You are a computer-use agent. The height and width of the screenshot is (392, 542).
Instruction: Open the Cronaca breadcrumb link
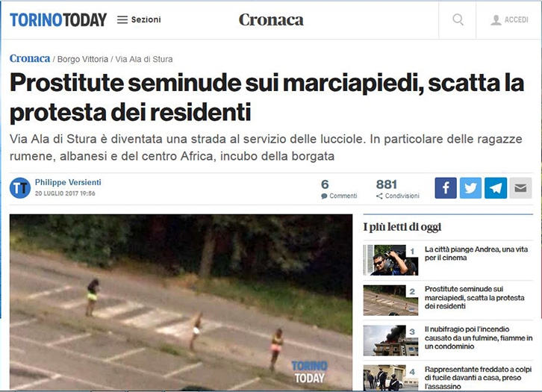pos(30,58)
